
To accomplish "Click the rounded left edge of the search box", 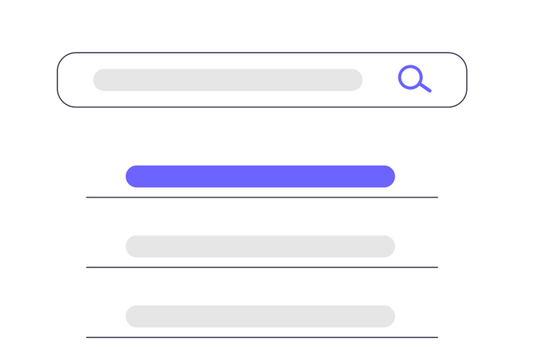I will 58,80.
